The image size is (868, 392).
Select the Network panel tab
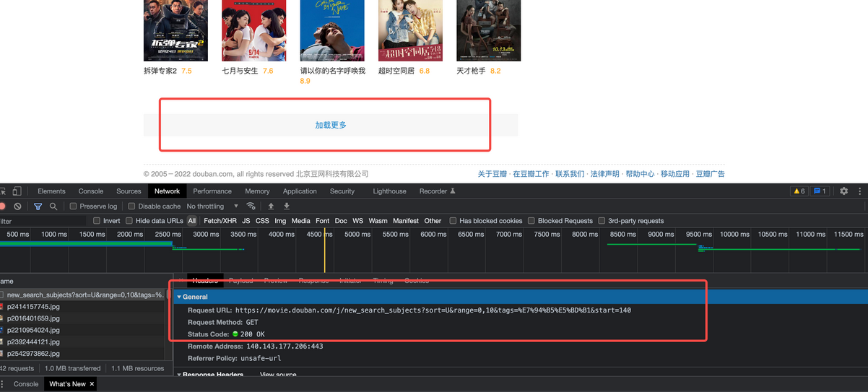click(x=167, y=191)
